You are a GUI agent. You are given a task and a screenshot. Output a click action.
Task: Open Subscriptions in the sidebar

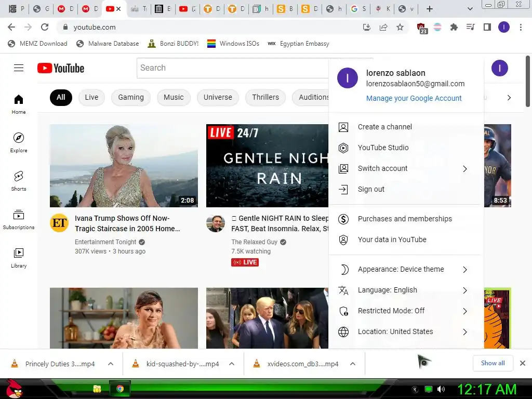pyautogui.click(x=19, y=220)
